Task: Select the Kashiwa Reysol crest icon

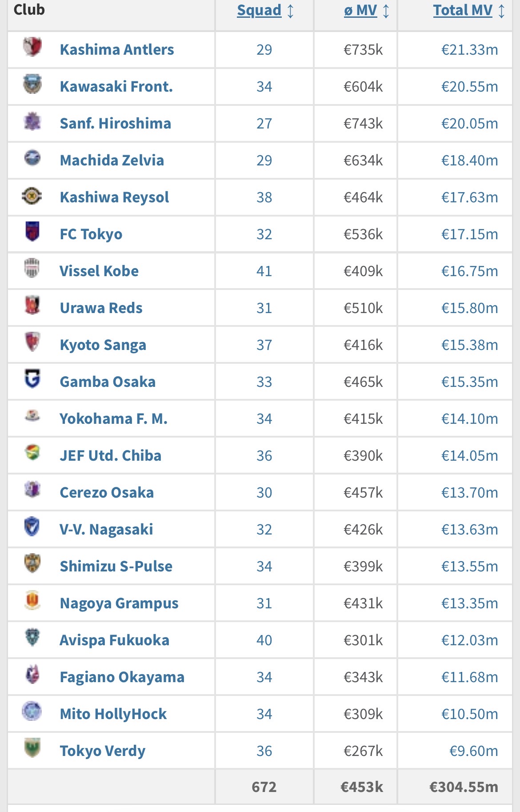Action: 32,196
